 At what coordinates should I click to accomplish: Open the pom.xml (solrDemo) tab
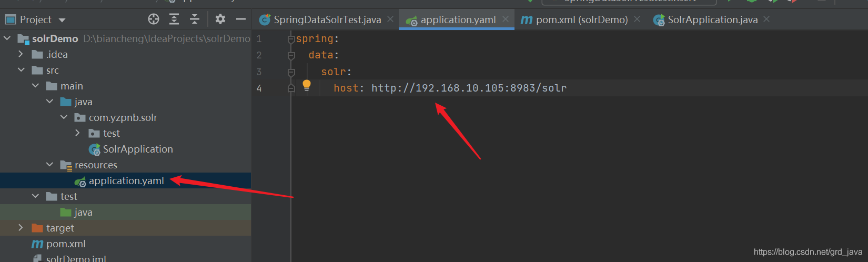[582, 20]
